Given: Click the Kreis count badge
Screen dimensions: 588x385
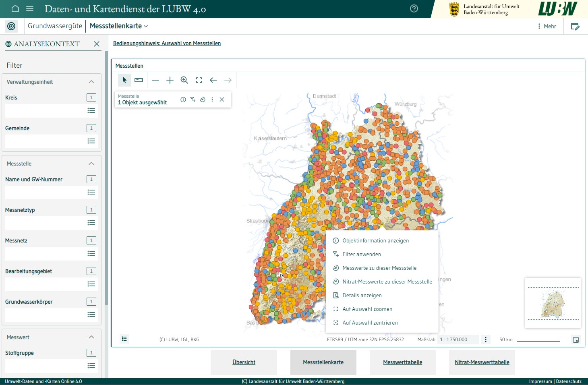Looking at the screenshot, I should coord(91,97).
